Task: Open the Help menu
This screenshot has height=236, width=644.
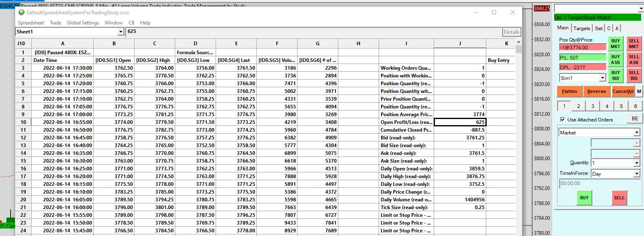Action: (x=145, y=23)
